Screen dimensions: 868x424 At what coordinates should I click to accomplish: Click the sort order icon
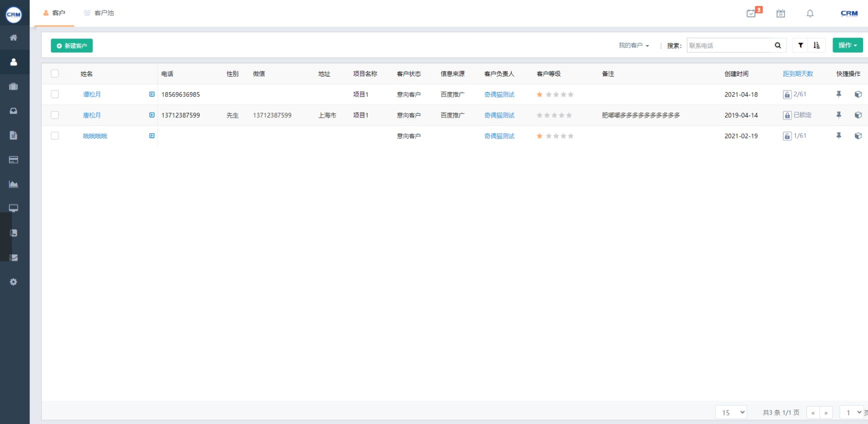tap(816, 46)
